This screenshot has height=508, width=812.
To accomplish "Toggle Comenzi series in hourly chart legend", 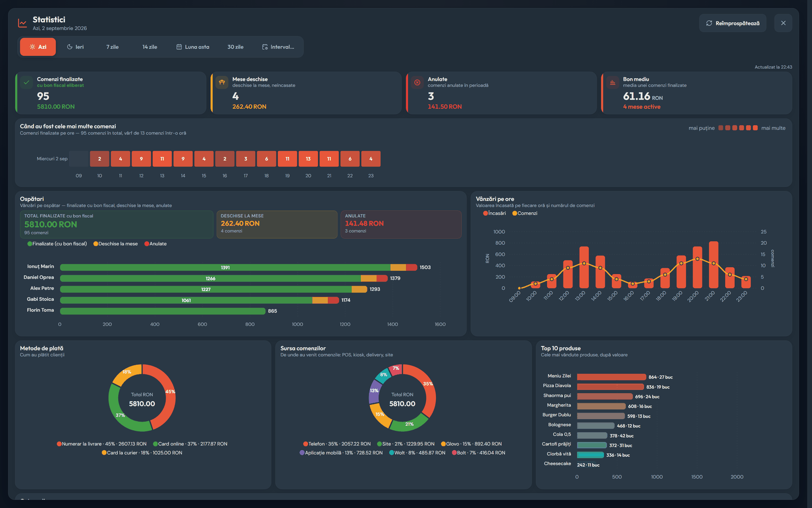I will click(525, 213).
